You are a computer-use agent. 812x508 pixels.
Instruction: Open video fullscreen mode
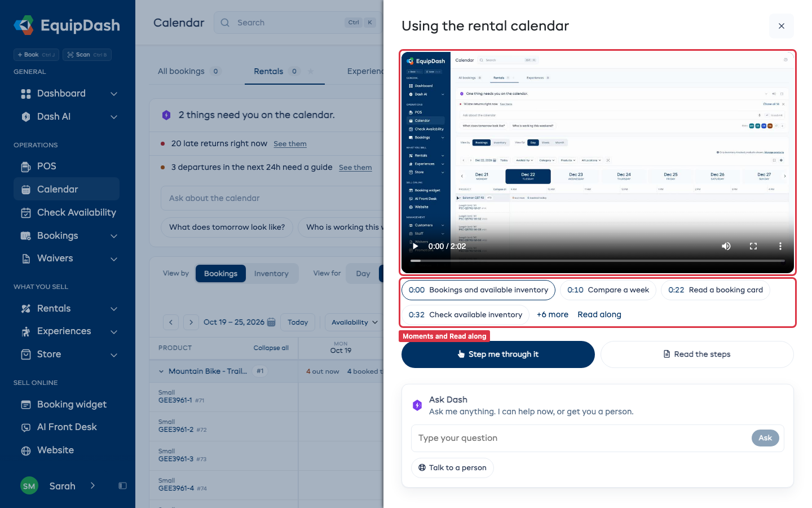click(753, 246)
